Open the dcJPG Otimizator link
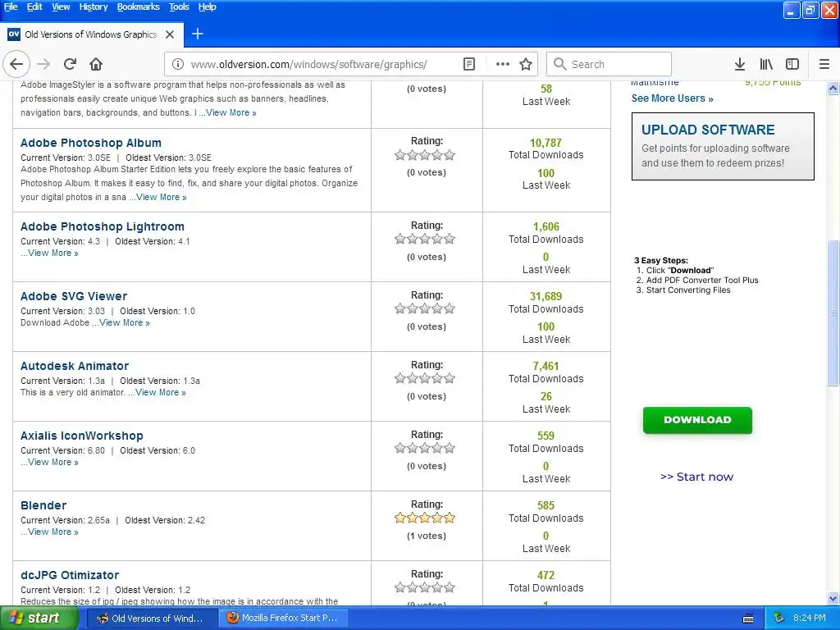Viewport: 840px width, 630px height. tap(70, 575)
